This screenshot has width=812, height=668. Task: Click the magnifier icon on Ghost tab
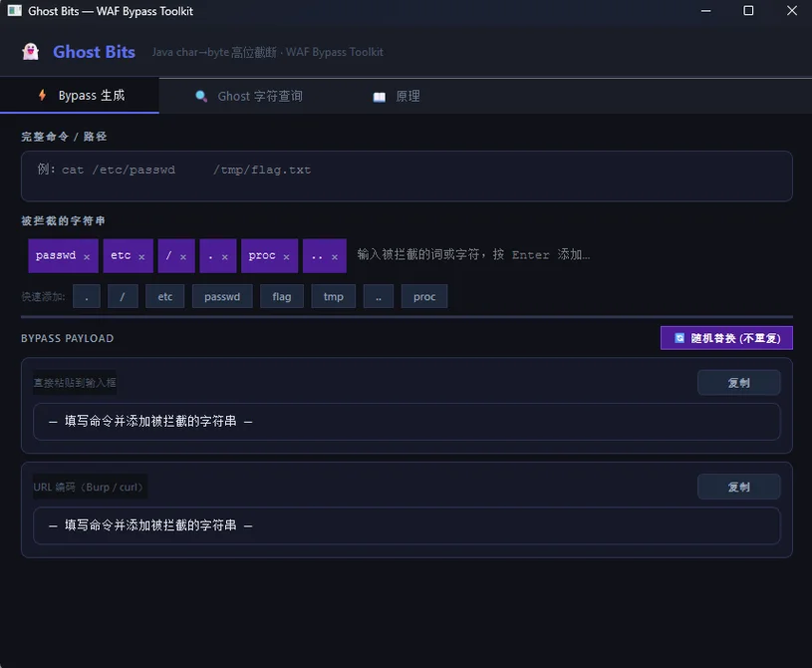(201, 96)
